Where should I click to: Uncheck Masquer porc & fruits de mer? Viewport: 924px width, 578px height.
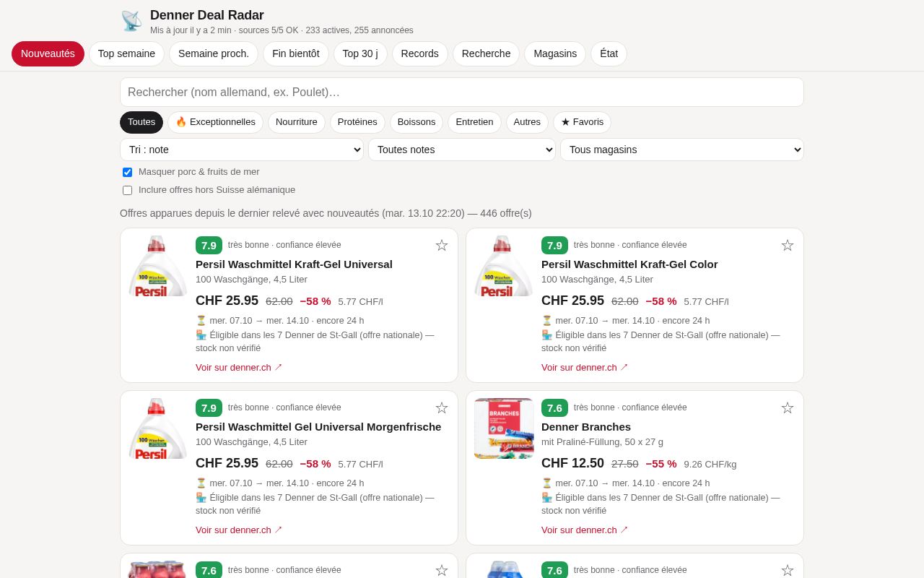pyautogui.click(x=127, y=172)
